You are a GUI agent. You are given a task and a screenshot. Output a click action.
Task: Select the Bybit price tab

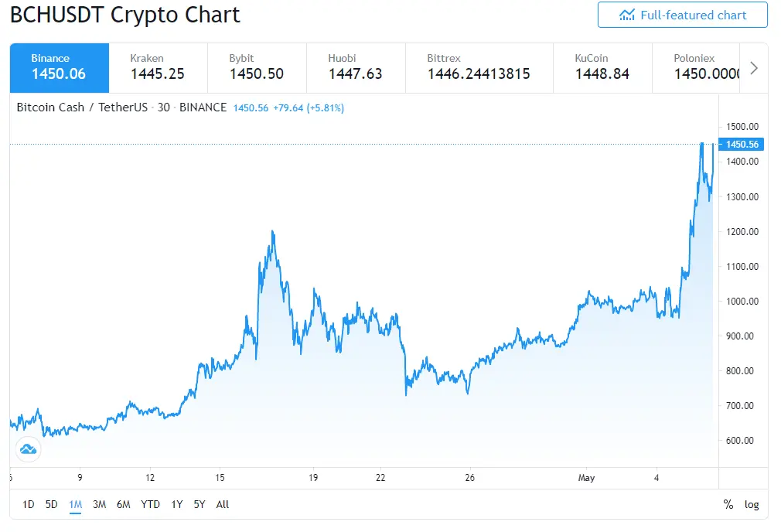tap(257, 68)
